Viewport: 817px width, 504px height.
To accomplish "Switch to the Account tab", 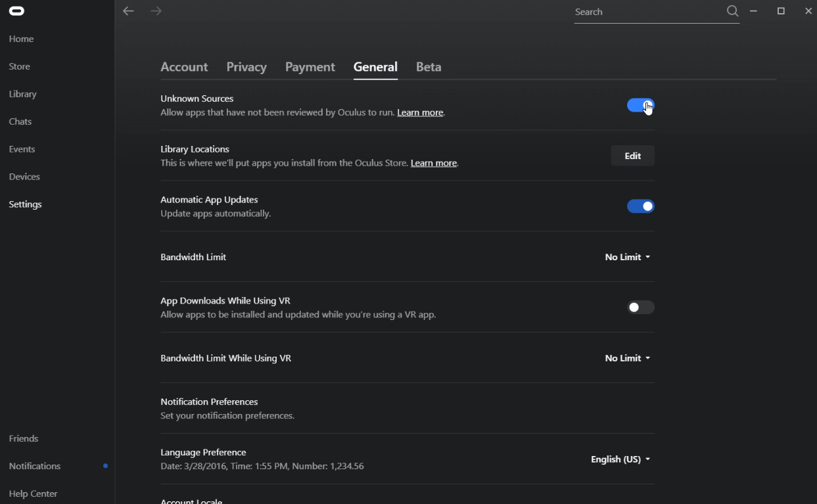I will tap(184, 67).
